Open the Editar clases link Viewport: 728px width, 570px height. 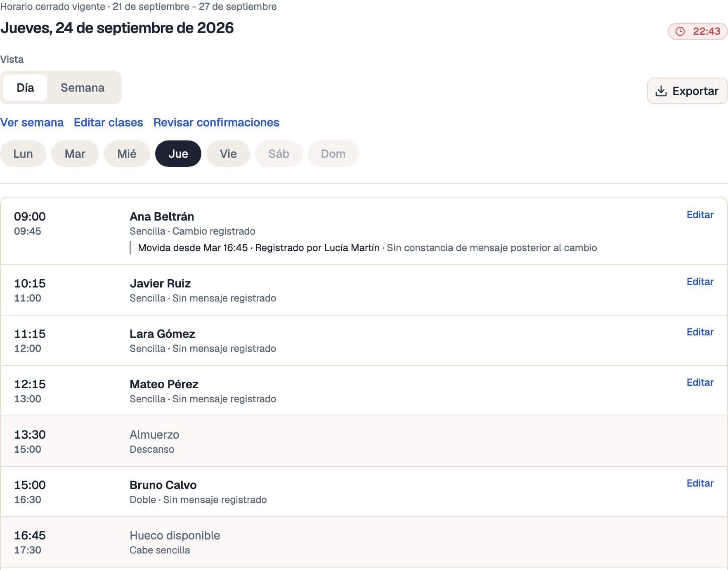[109, 122]
